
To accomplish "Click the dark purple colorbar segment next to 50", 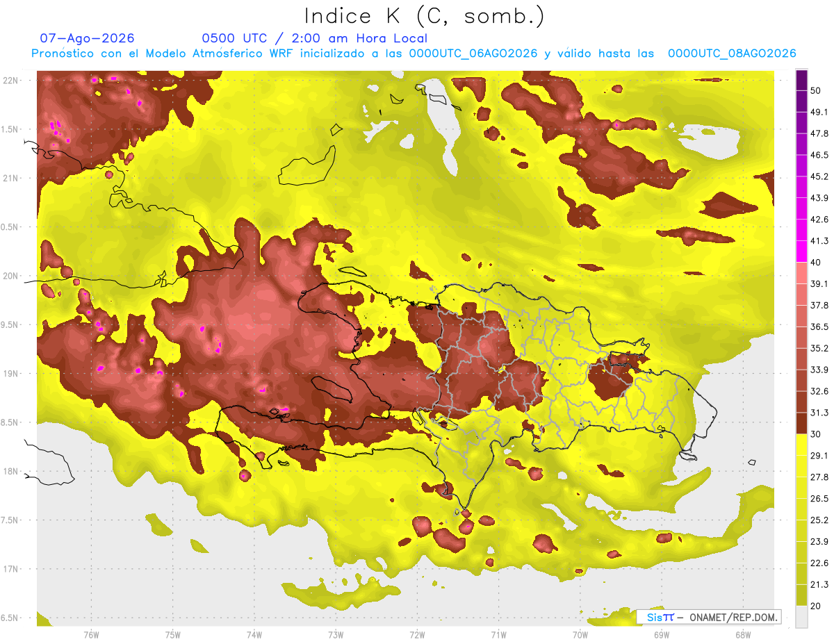I will click(x=801, y=81).
